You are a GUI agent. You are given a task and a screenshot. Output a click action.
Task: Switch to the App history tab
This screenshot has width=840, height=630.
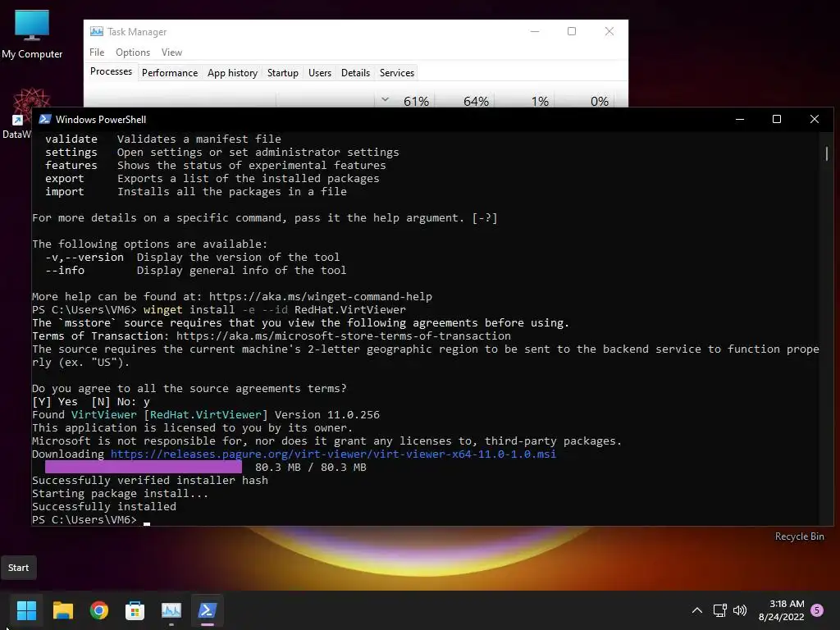[x=232, y=73]
